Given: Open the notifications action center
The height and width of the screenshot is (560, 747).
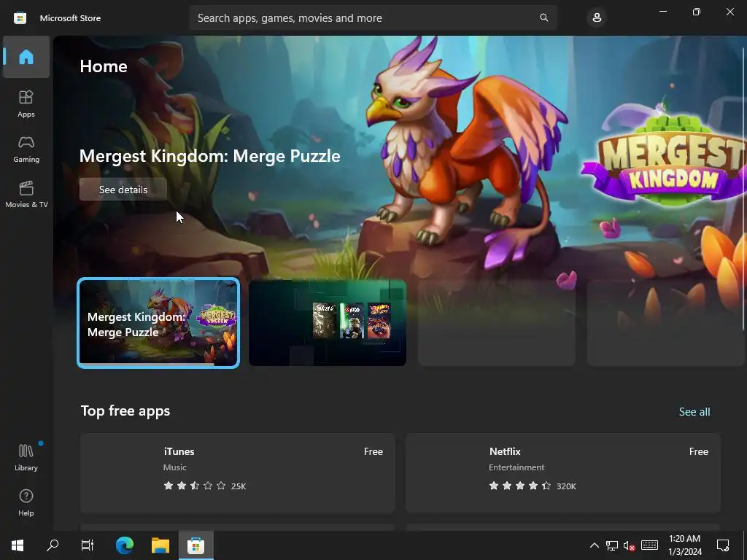Looking at the screenshot, I should pos(723,545).
